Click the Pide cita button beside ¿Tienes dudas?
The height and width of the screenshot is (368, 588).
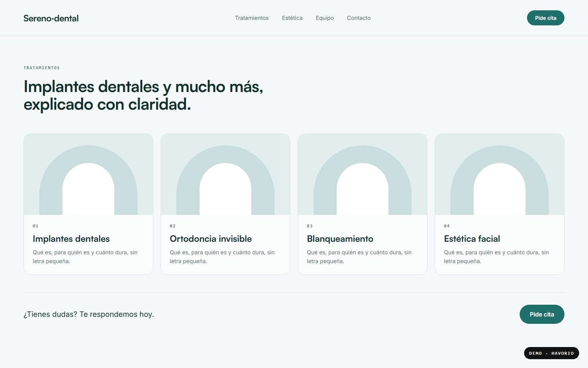pyautogui.click(x=542, y=314)
